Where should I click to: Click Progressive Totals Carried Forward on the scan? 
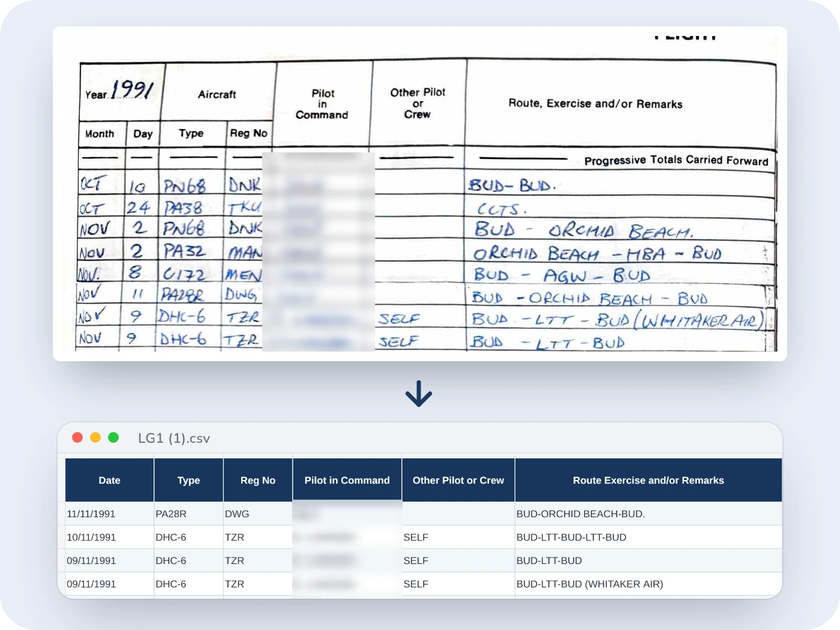676,160
